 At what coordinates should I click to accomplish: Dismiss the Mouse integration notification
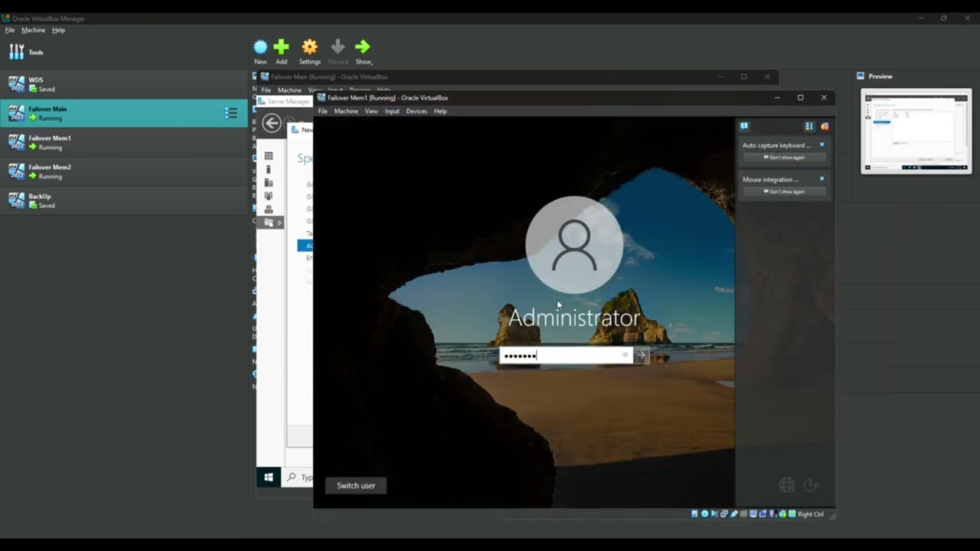(x=822, y=179)
